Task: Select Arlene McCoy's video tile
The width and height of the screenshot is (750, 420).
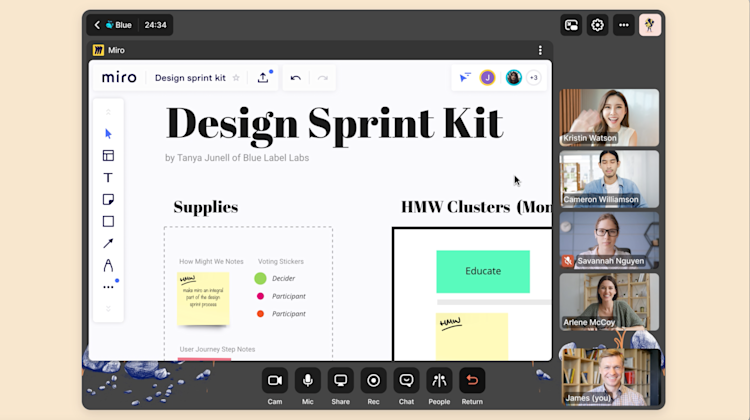Action: [x=609, y=302]
